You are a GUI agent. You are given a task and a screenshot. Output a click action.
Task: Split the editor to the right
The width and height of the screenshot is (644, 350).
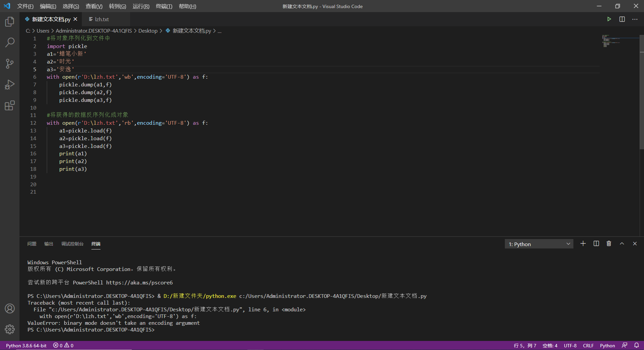click(622, 19)
